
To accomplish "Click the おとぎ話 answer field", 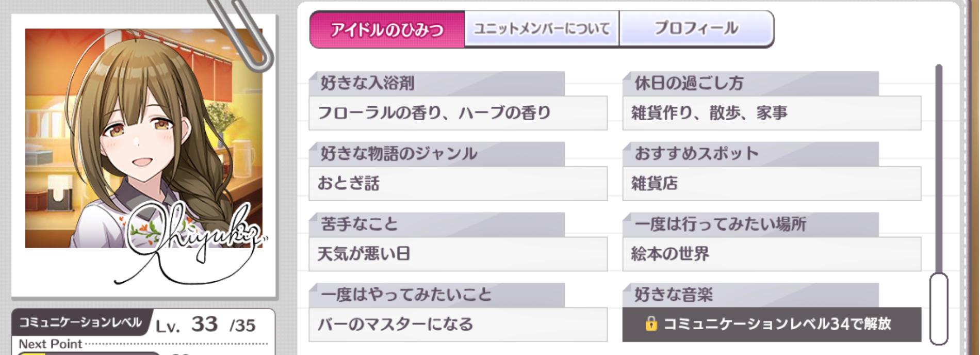I will tap(458, 183).
